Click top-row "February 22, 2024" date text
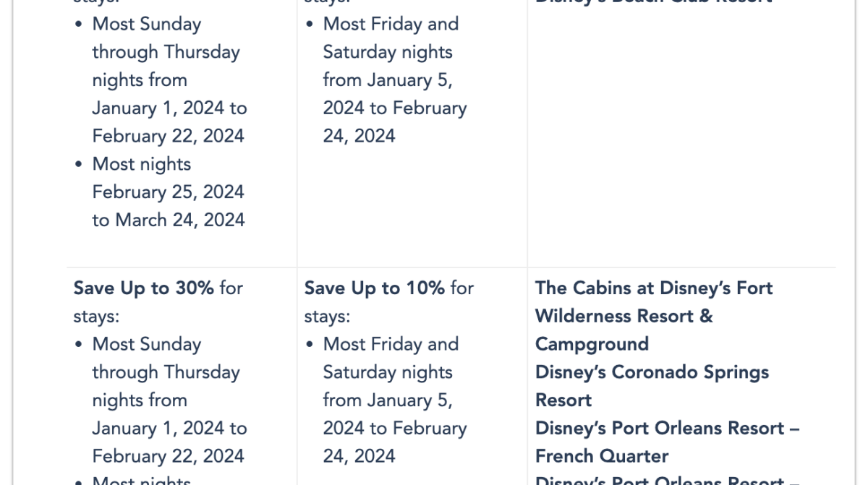The height and width of the screenshot is (485, 868). tap(168, 136)
